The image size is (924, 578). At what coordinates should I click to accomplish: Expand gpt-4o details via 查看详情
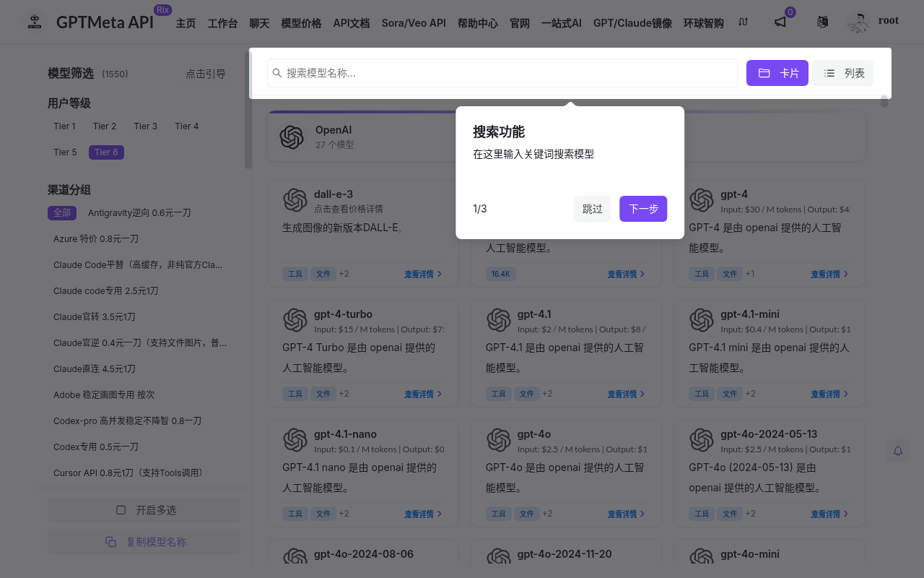pyautogui.click(x=627, y=514)
